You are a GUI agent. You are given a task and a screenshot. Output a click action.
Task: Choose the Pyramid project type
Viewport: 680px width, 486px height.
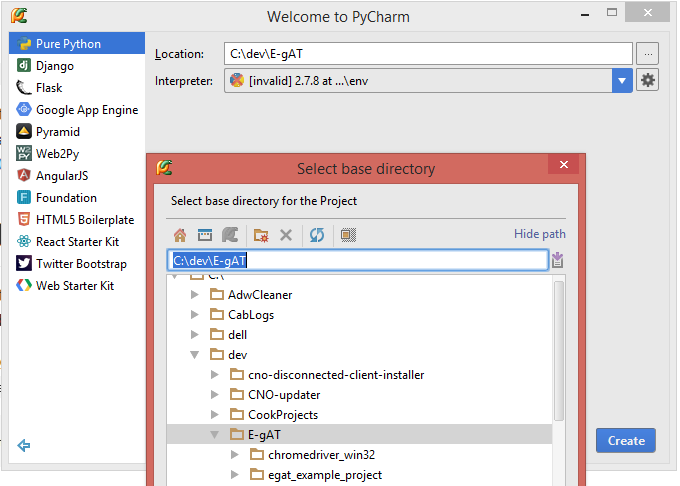77,131
